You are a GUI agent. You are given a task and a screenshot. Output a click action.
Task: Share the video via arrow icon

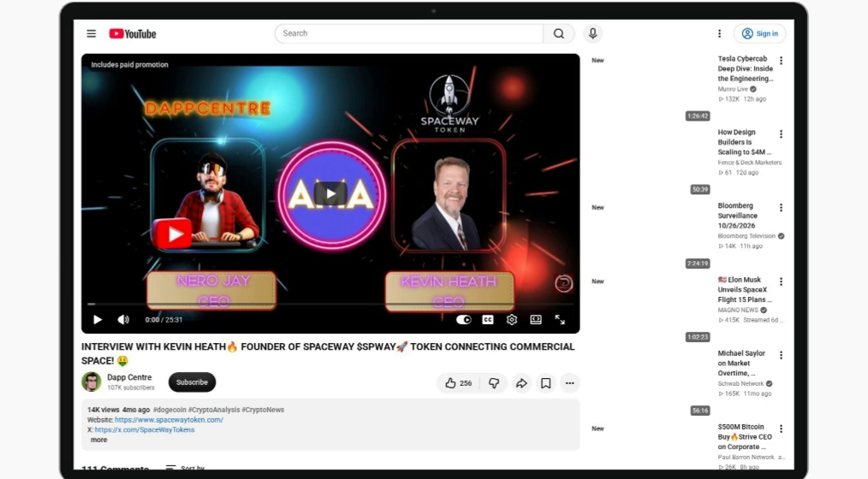[x=521, y=382]
